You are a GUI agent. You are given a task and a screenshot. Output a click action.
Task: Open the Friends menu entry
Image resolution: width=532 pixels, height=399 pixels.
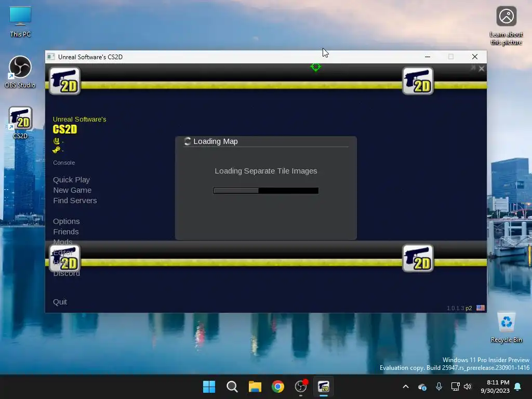66,232
